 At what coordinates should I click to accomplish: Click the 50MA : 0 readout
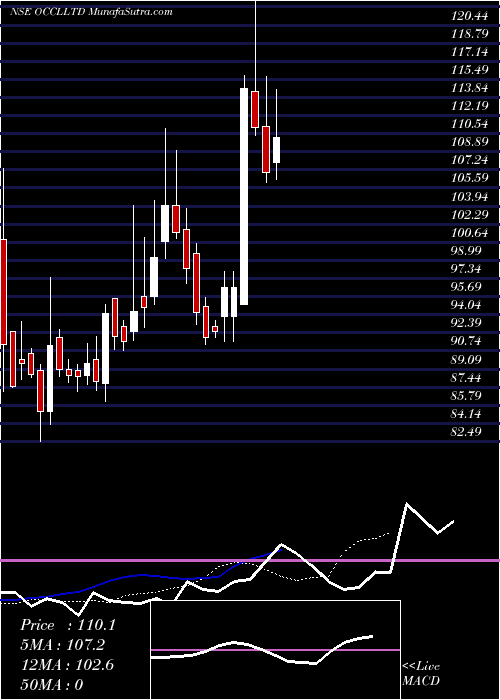tap(51, 685)
